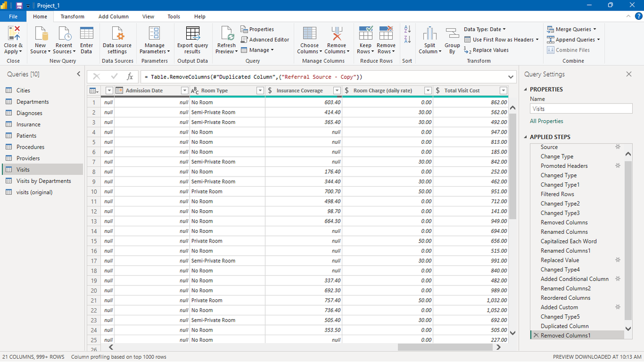Image resolution: width=644 pixels, height=362 pixels.
Task: Select the Patients query
Action: tap(26, 136)
